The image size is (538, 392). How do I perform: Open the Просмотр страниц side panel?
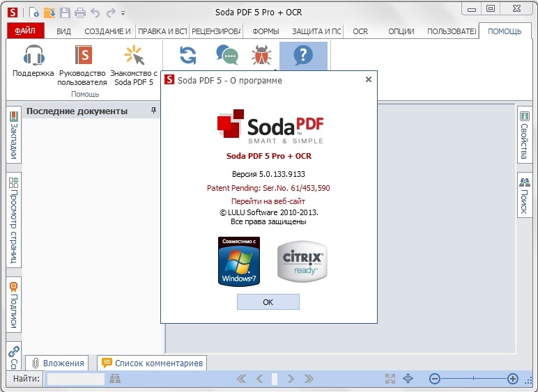tap(14, 220)
